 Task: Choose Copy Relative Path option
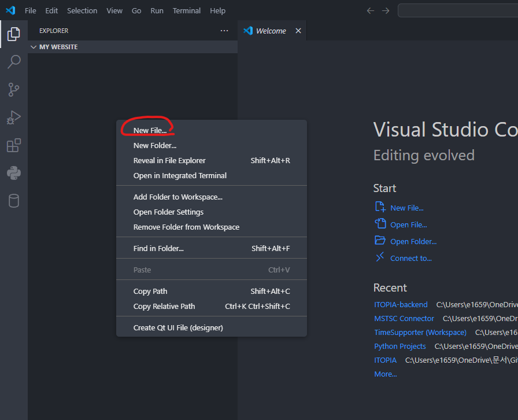tap(212, 307)
